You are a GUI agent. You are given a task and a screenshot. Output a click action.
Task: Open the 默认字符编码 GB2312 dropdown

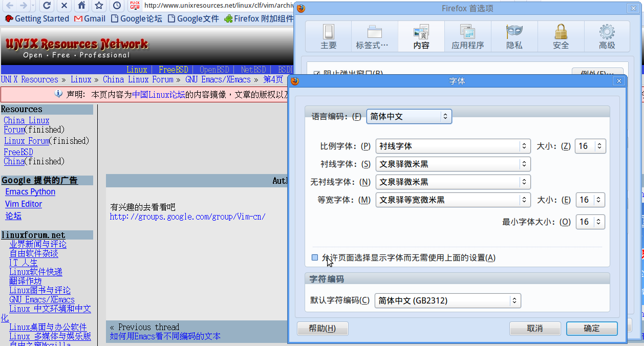point(448,300)
